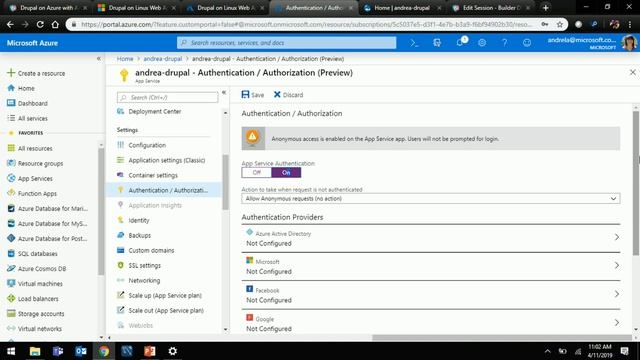Viewport: 640px width, 360px height.
Task: Open Function Apps favorite
Action: coord(37,193)
